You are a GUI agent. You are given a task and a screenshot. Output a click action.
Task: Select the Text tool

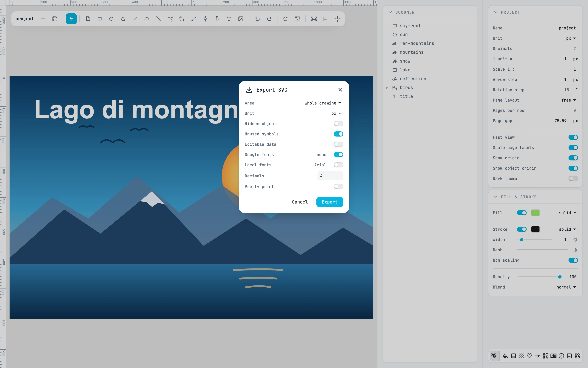pos(229,19)
